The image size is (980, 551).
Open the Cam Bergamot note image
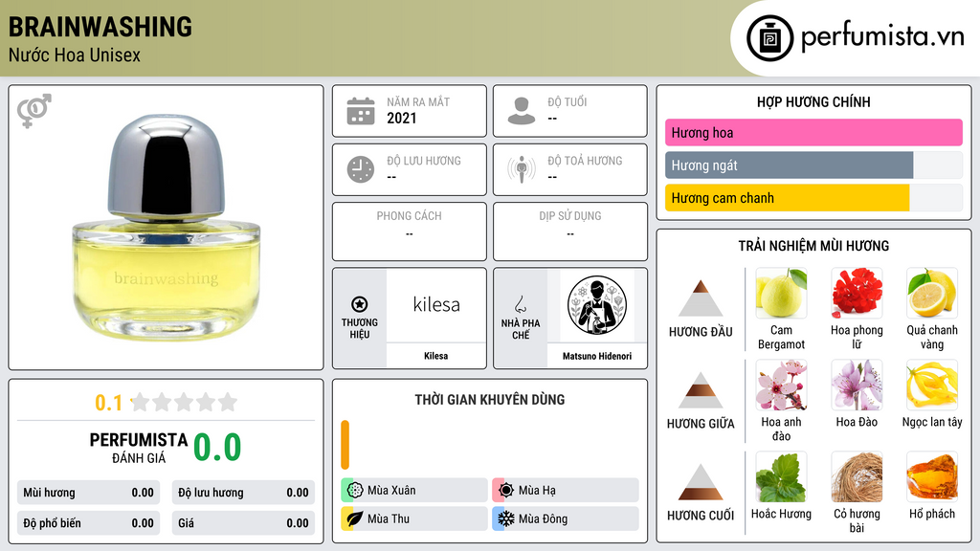pos(781,293)
